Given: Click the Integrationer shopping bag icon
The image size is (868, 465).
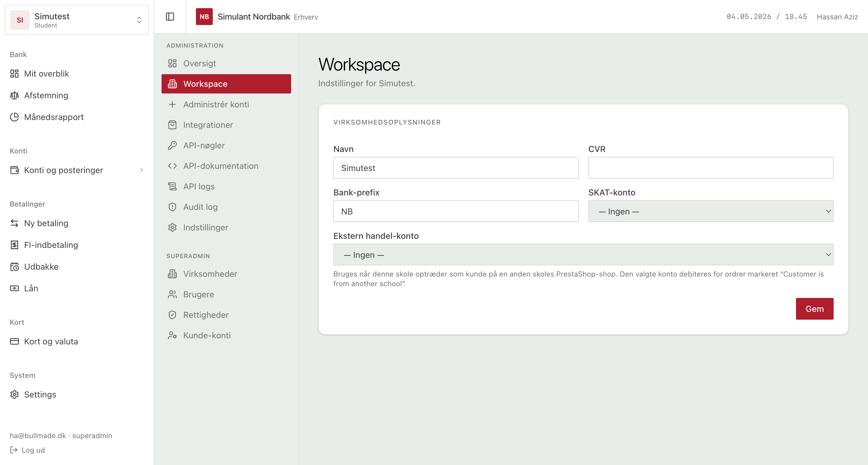Looking at the screenshot, I should 172,125.
